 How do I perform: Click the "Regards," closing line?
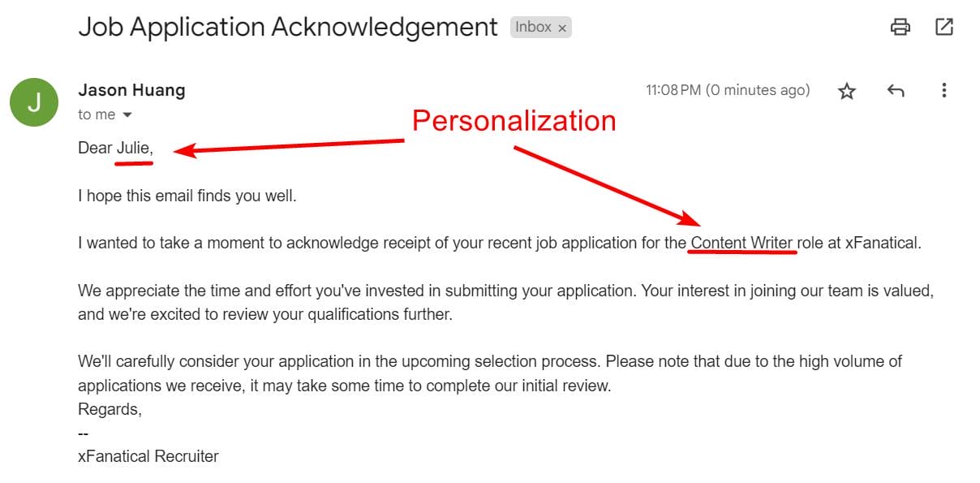(x=110, y=409)
